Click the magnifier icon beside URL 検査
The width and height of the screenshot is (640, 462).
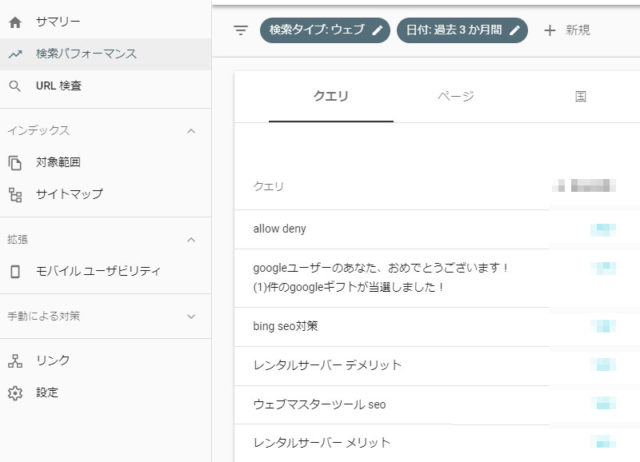[15, 86]
